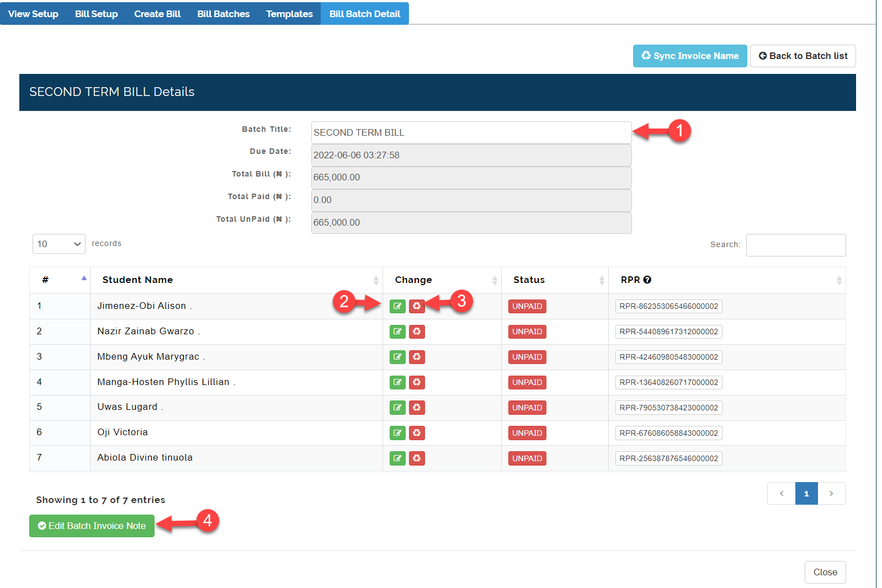Click RPR-136408260717000002 code
The image size is (882, 588).
tap(669, 382)
